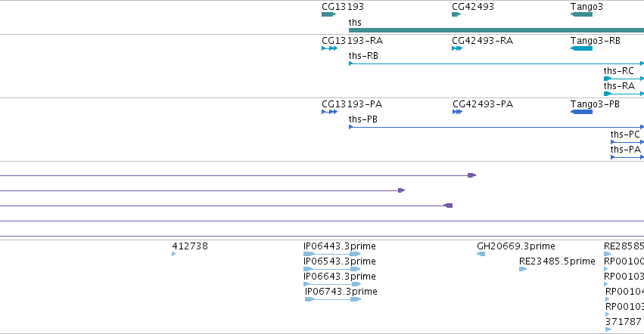Viewport: 644px width, 334px height.
Task: Click the CG13193-PA protein label
Action: tap(352, 104)
